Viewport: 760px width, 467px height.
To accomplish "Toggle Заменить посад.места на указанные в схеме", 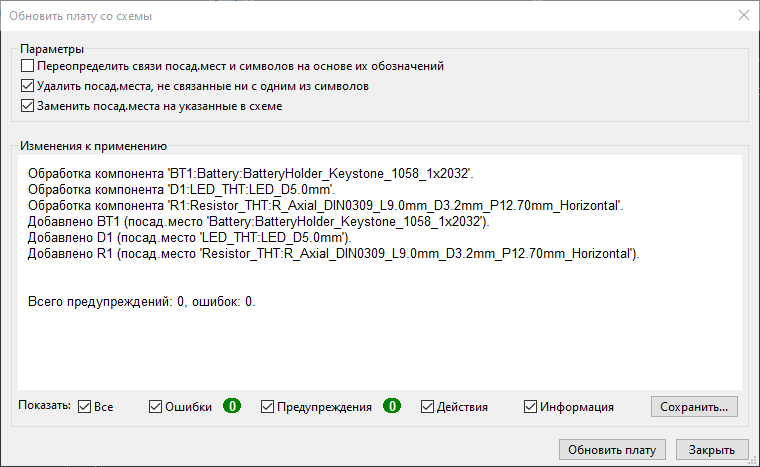I will coord(28,105).
